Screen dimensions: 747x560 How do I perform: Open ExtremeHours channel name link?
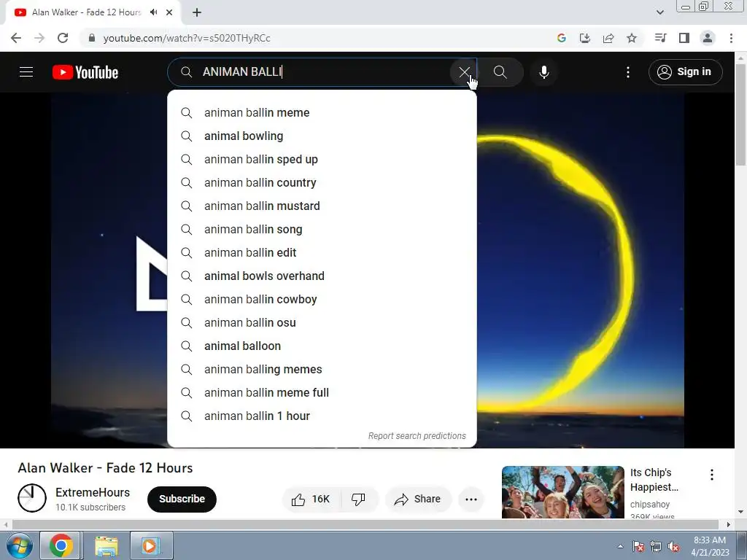93,492
